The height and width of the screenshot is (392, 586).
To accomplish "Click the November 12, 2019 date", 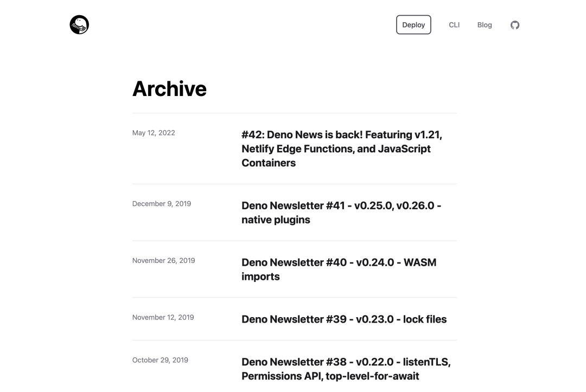I will click(163, 317).
